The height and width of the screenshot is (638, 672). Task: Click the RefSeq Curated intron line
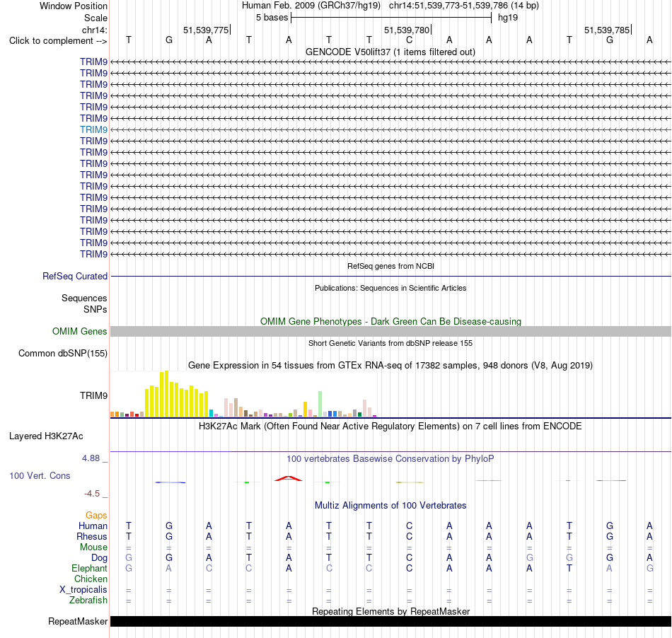tap(391, 277)
